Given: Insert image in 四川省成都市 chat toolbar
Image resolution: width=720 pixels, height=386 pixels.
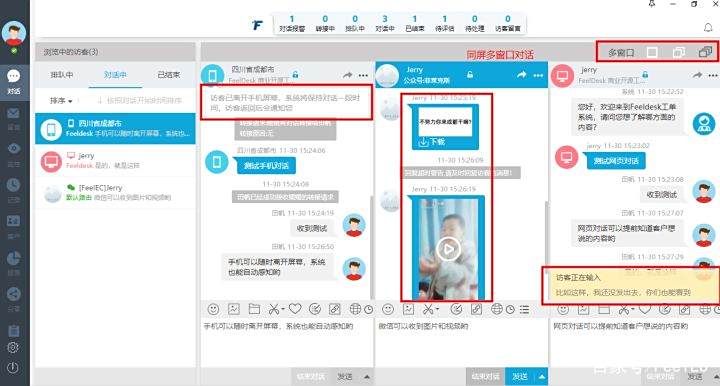Looking at the screenshot, I should click(x=234, y=309).
